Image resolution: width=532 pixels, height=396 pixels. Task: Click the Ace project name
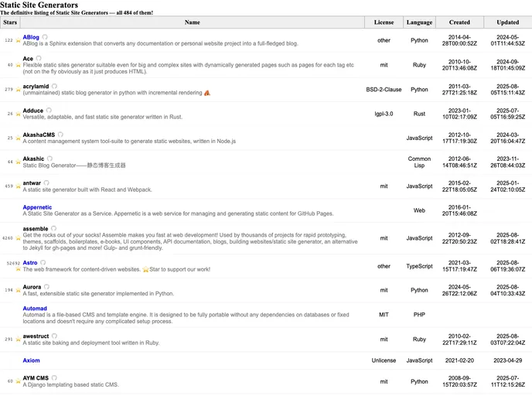point(28,59)
